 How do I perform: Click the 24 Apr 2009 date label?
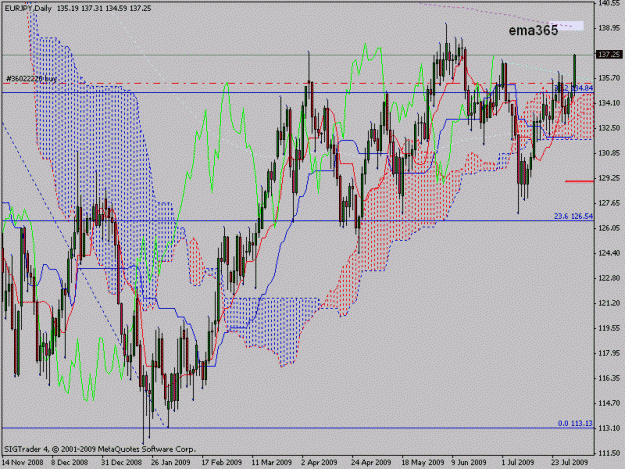371,462
